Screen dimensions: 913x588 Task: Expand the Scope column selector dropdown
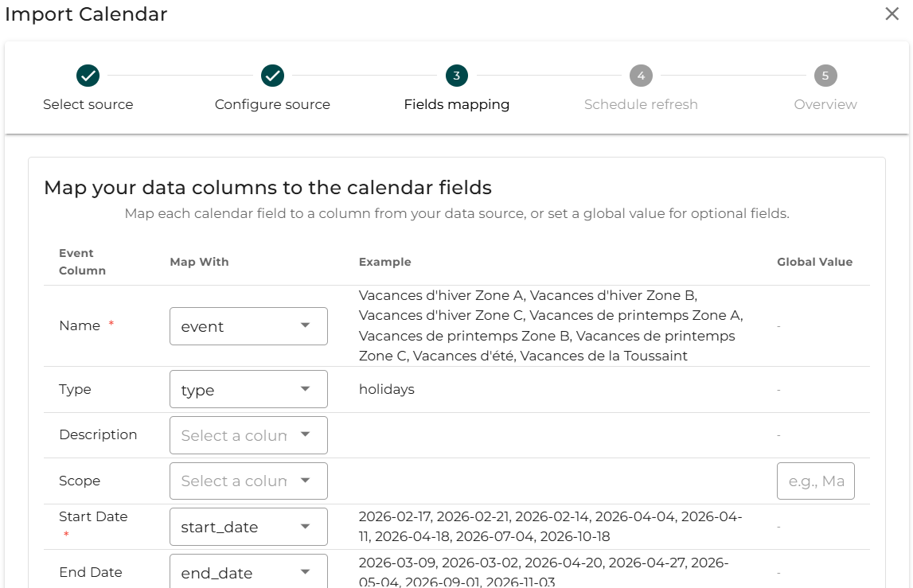coord(248,481)
